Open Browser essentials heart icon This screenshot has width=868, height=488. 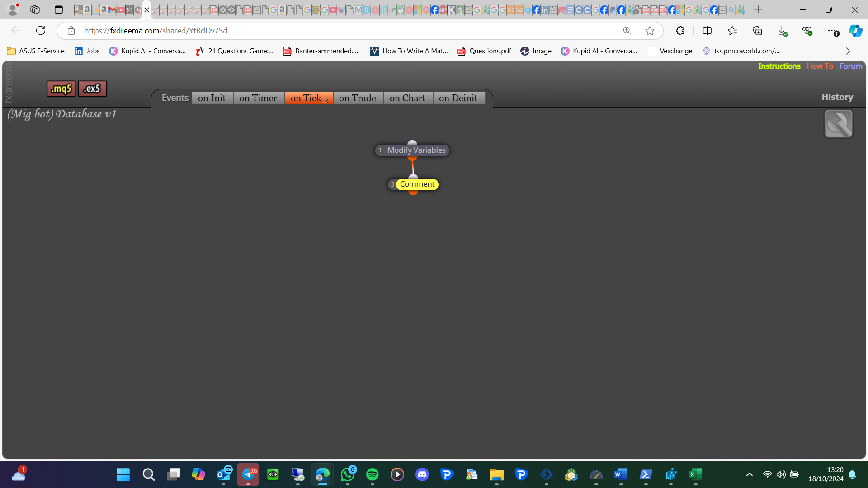[807, 31]
